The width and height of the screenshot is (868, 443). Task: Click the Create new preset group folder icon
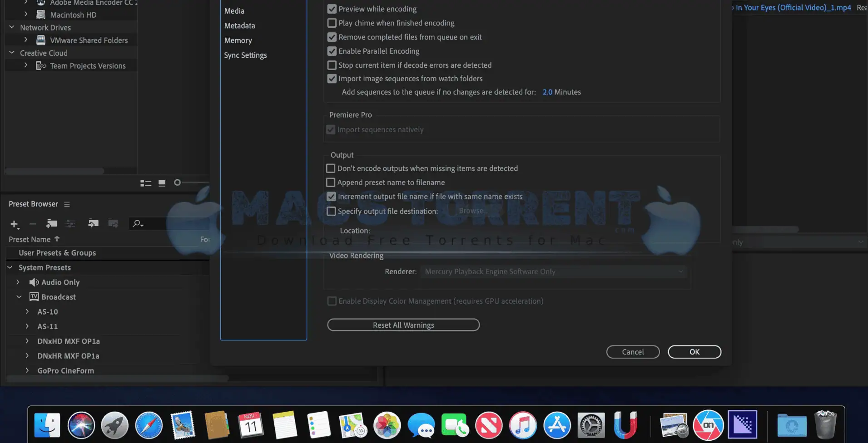pos(51,224)
